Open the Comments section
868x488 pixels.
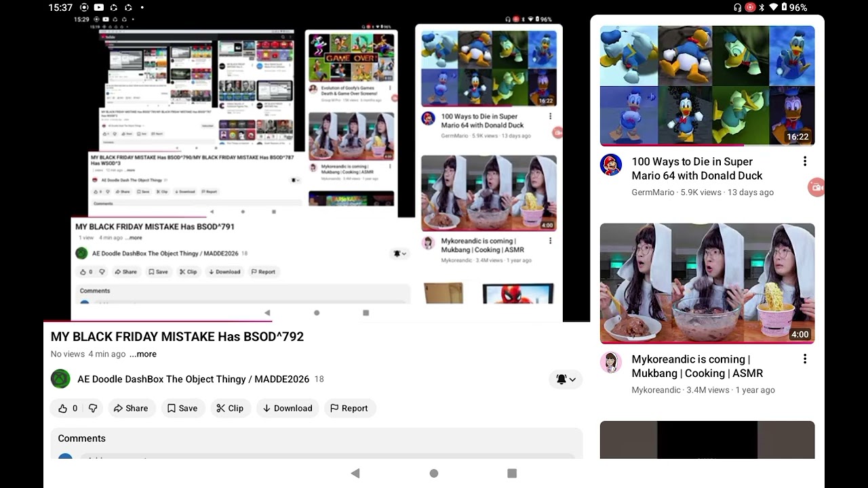pyautogui.click(x=317, y=443)
